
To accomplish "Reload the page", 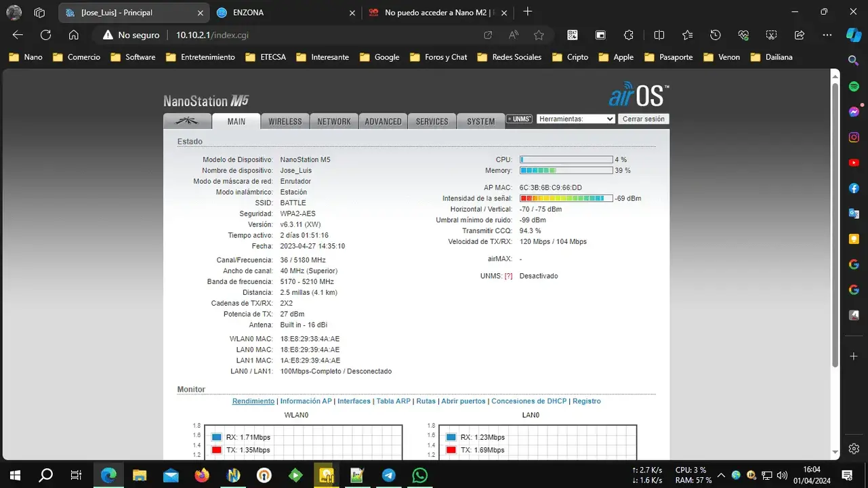I will coord(45,35).
